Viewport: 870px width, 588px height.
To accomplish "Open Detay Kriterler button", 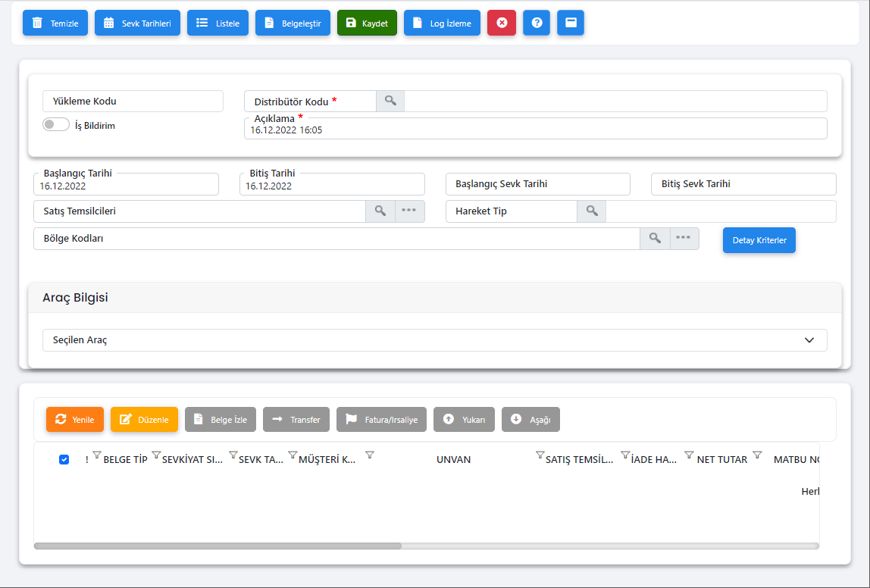I will click(x=759, y=240).
